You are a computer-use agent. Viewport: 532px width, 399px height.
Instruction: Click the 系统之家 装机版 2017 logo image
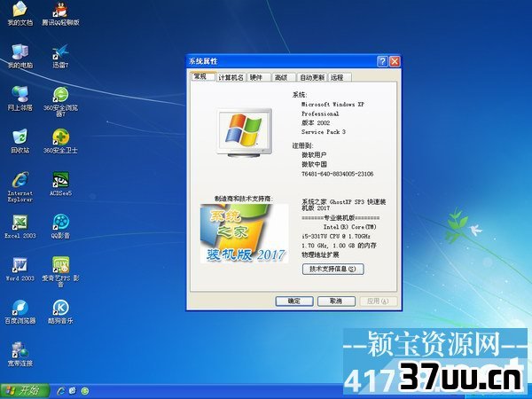tap(245, 233)
